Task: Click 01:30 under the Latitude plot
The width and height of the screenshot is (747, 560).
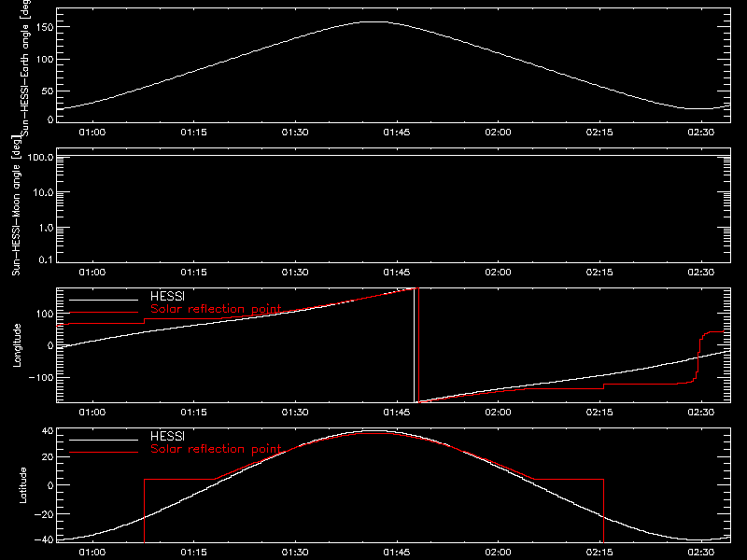Action: (295, 553)
